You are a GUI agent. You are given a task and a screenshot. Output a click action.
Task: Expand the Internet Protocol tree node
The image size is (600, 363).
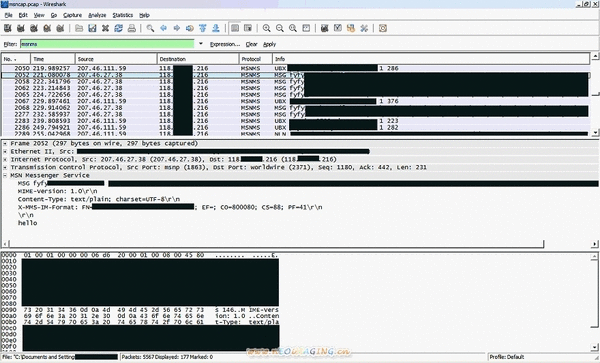tap(5, 160)
